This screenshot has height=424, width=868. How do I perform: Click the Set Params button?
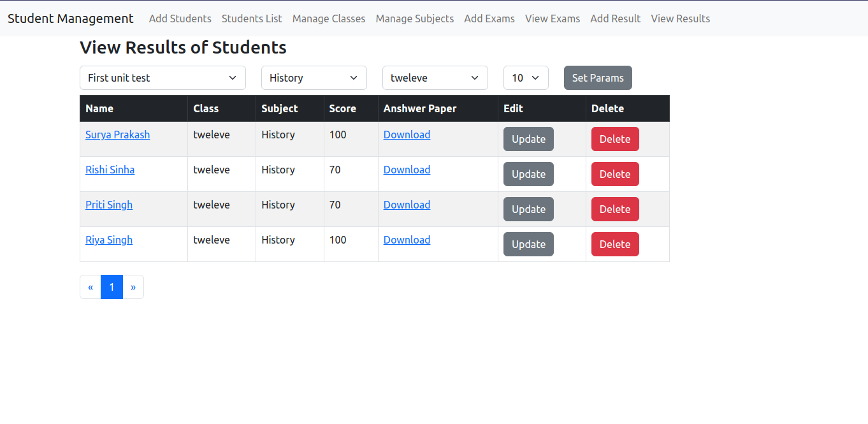(x=597, y=77)
